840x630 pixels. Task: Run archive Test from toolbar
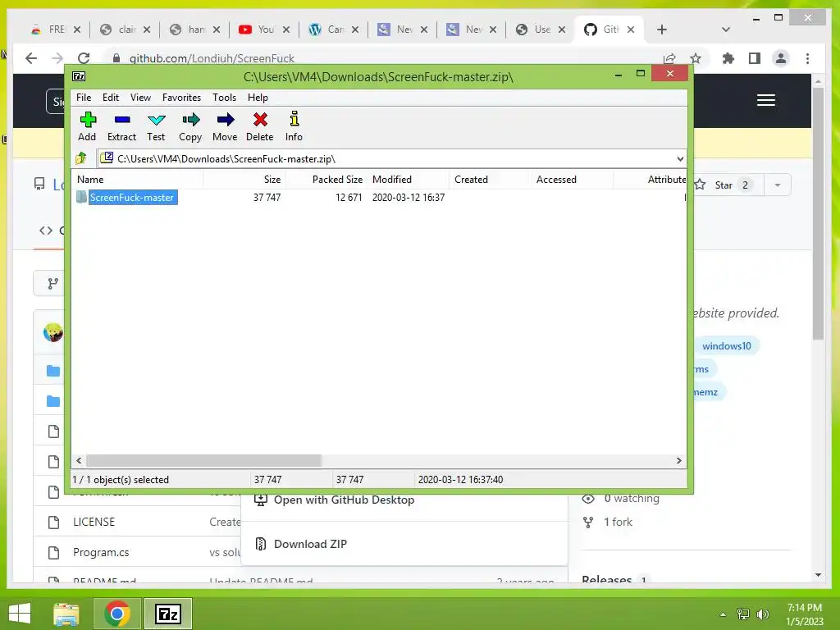tap(156, 126)
